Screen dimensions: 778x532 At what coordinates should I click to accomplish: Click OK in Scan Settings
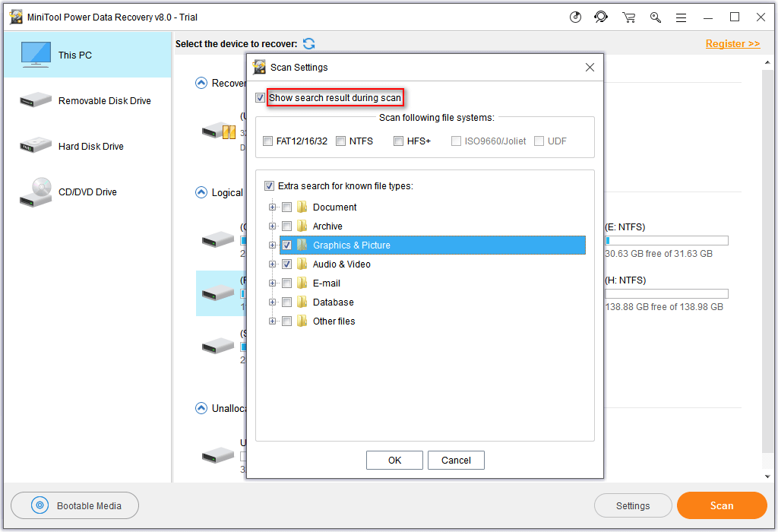click(394, 460)
